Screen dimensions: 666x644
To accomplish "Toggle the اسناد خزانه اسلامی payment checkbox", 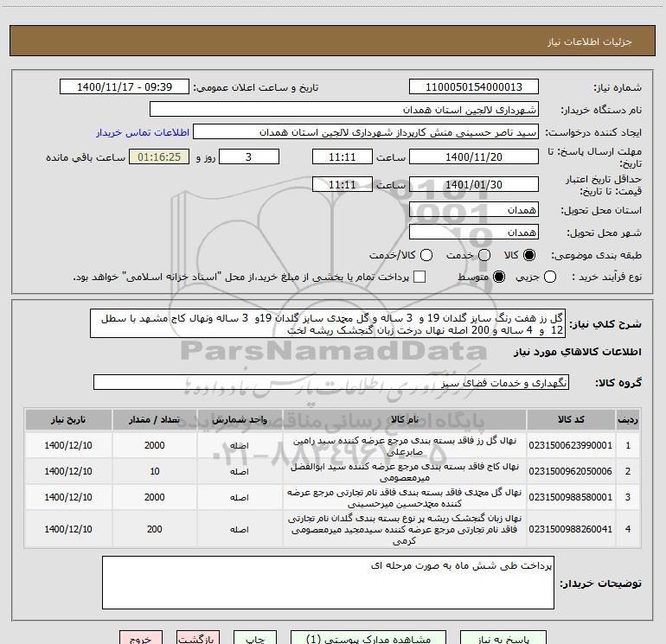I will (x=419, y=277).
